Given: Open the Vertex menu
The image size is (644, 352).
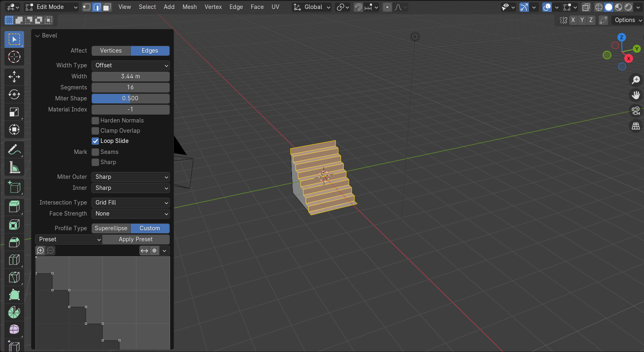Looking at the screenshot, I should coord(213,7).
